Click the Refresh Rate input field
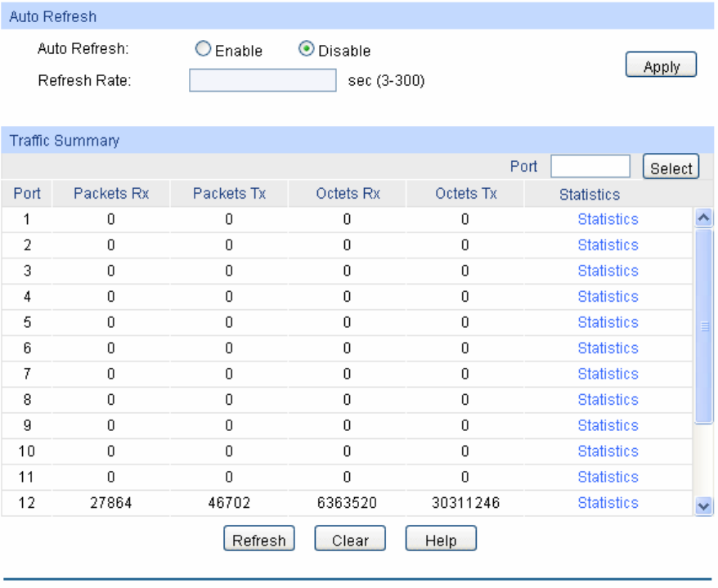Screen dimensions: 718x588 point(263,80)
